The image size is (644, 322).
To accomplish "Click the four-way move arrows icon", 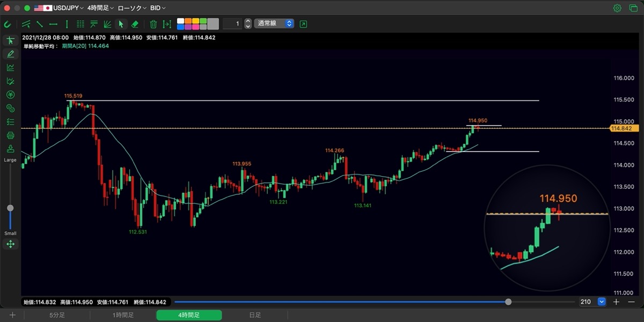I will pos(10,244).
